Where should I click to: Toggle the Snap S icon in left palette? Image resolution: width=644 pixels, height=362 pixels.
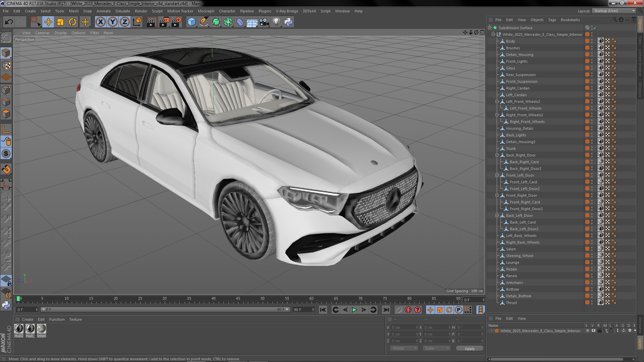(x=6, y=154)
